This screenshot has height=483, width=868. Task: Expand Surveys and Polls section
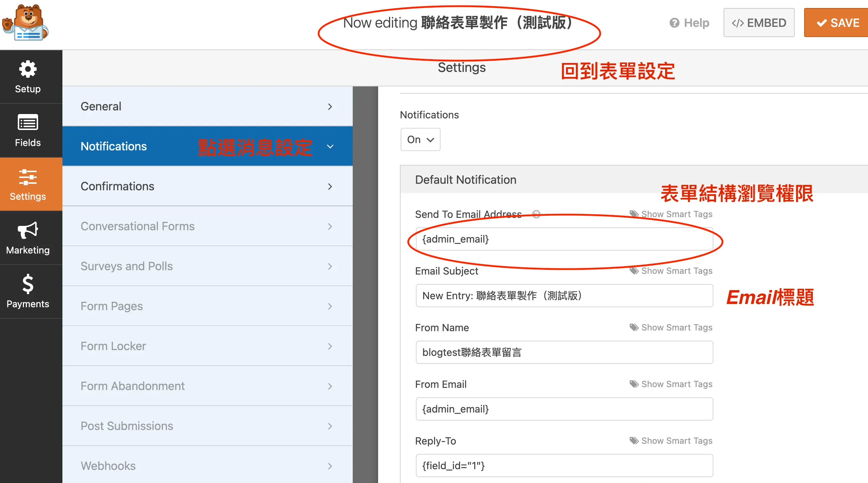208,266
